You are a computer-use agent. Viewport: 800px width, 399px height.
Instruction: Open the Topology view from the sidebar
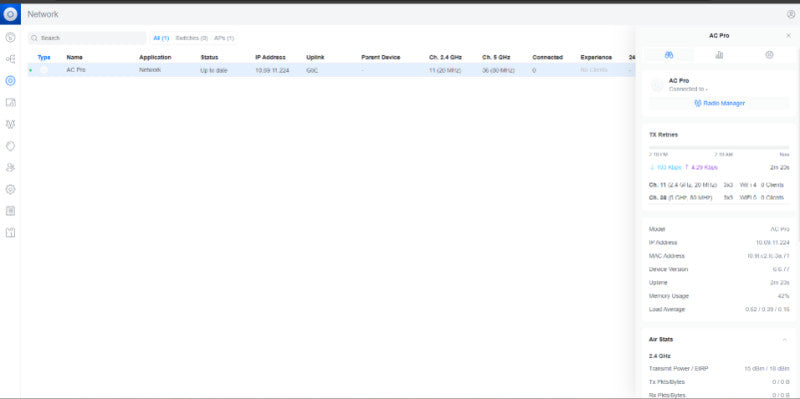click(x=10, y=59)
